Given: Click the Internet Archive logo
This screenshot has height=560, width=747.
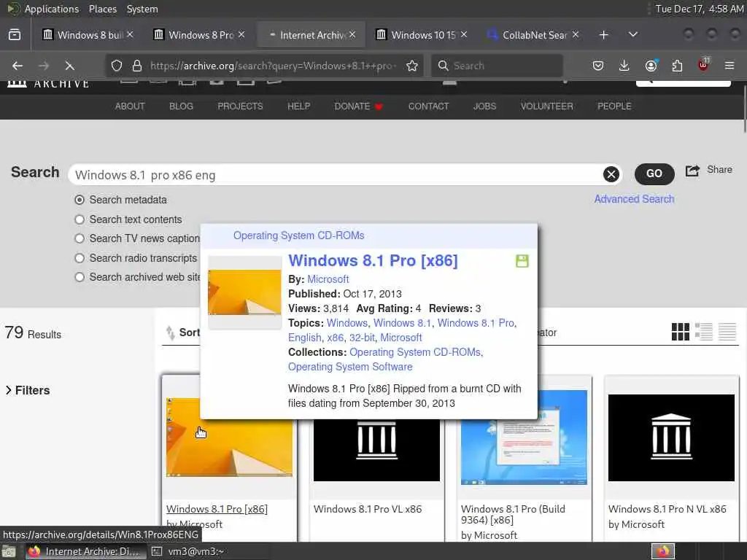Looking at the screenshot, I should click(48, 83).
